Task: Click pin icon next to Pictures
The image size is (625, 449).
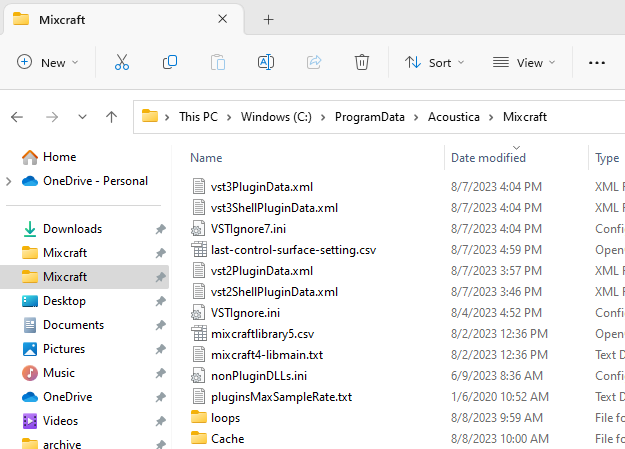Action: pos(160,349)
